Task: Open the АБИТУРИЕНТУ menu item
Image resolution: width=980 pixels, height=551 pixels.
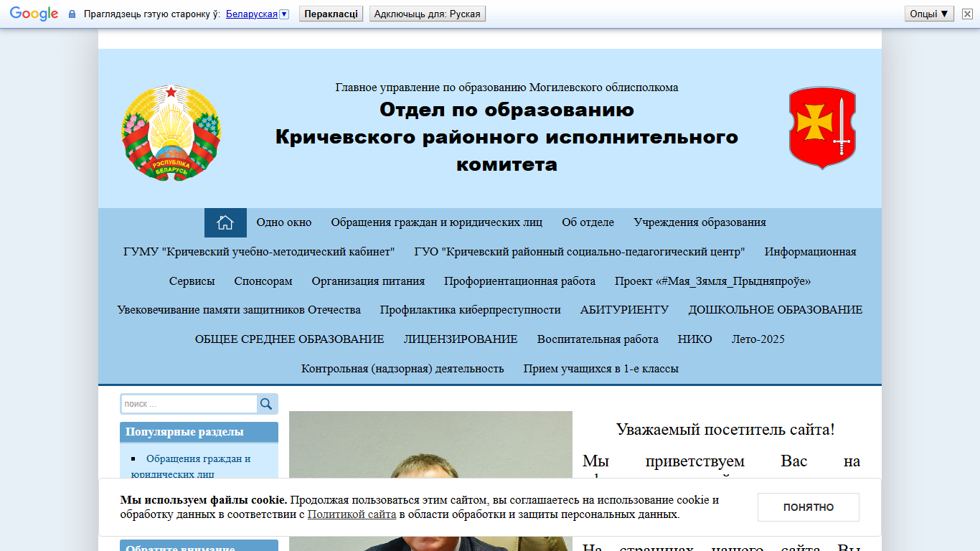Action: point(624,310)
